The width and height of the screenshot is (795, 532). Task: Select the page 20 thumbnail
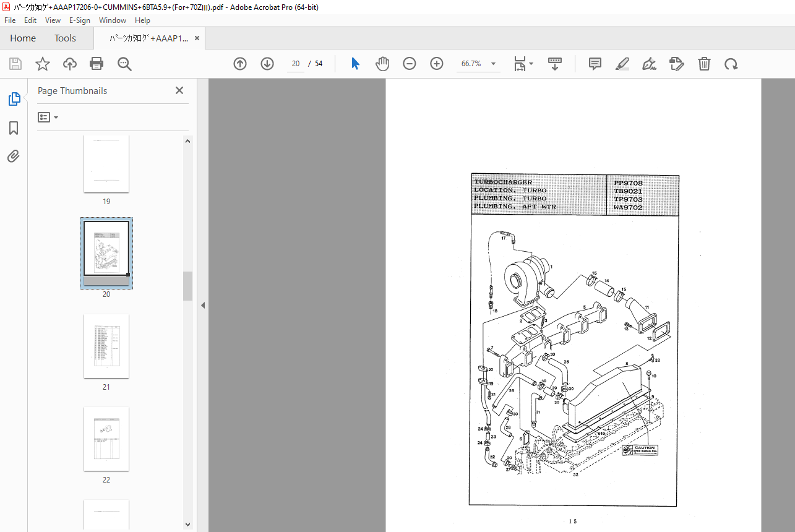106,252
